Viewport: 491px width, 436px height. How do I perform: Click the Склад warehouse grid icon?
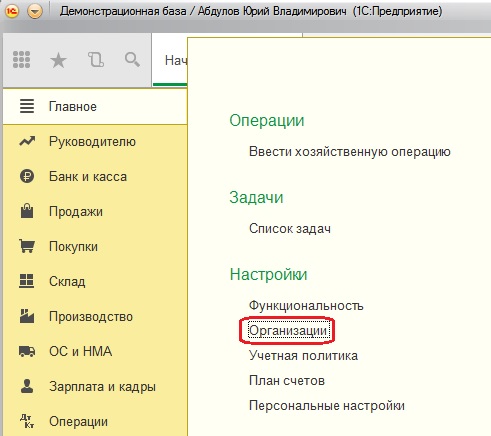click(27, 281)
